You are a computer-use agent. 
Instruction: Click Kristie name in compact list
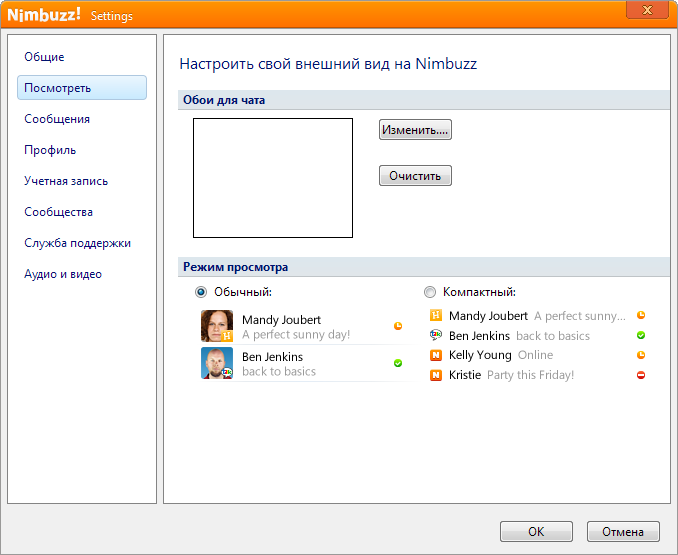pos(465,375)
